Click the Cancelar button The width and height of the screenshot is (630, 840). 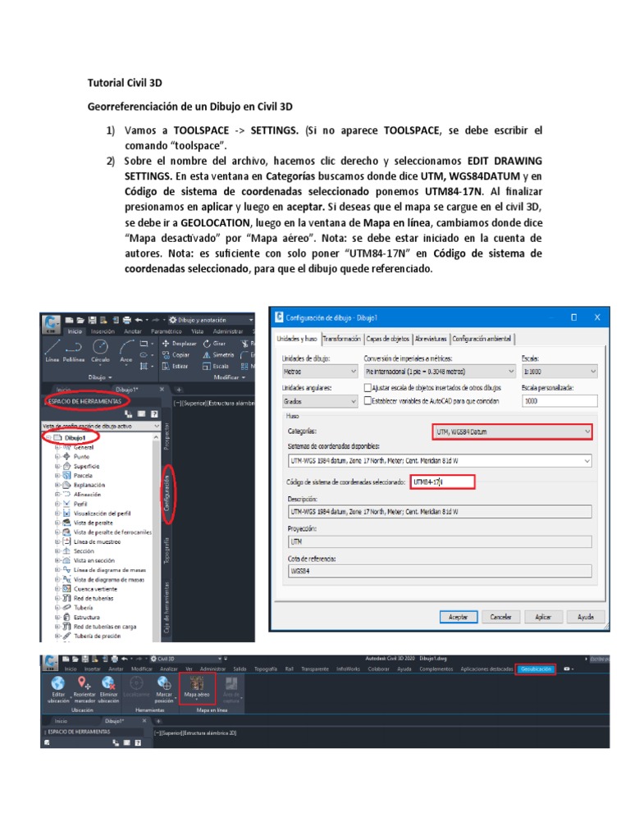501,617
